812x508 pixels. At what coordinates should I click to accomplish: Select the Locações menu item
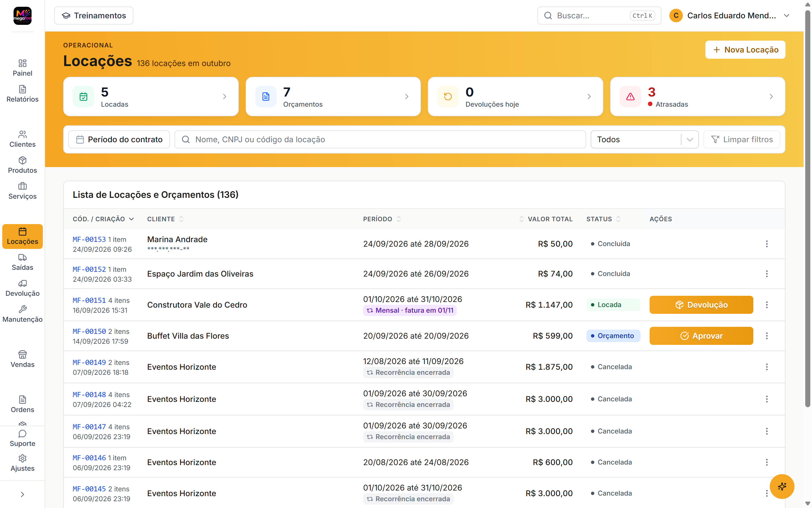point(23,236)
